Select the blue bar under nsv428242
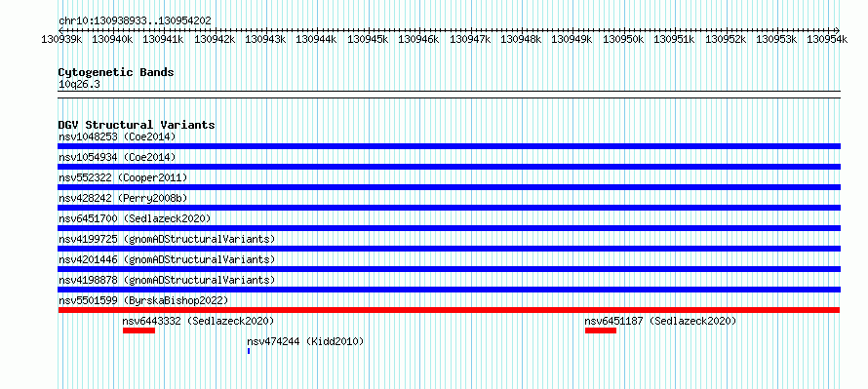The image size is (868, 389). tap(449, 208)
